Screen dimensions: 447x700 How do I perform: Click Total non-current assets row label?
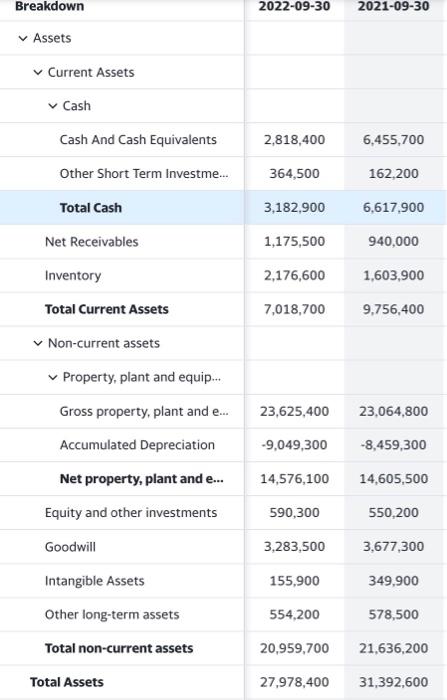119,649
